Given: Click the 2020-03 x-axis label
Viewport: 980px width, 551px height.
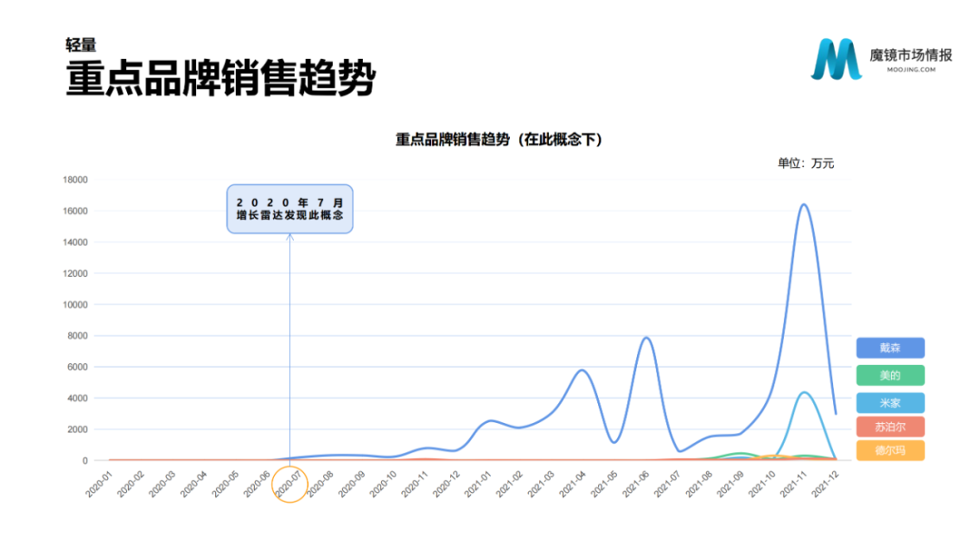Looking at the screenshot, I should pos(162,484).
